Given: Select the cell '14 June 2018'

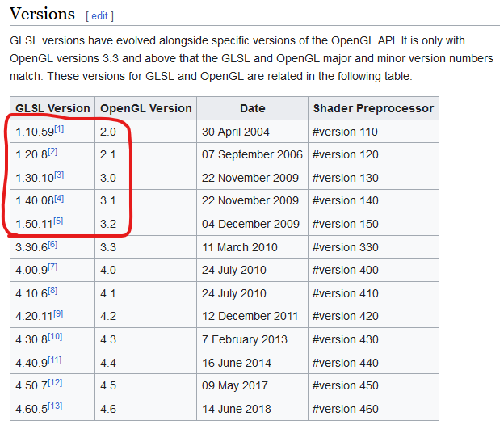Looking at the screenshot, I should [x=253, y=409].
